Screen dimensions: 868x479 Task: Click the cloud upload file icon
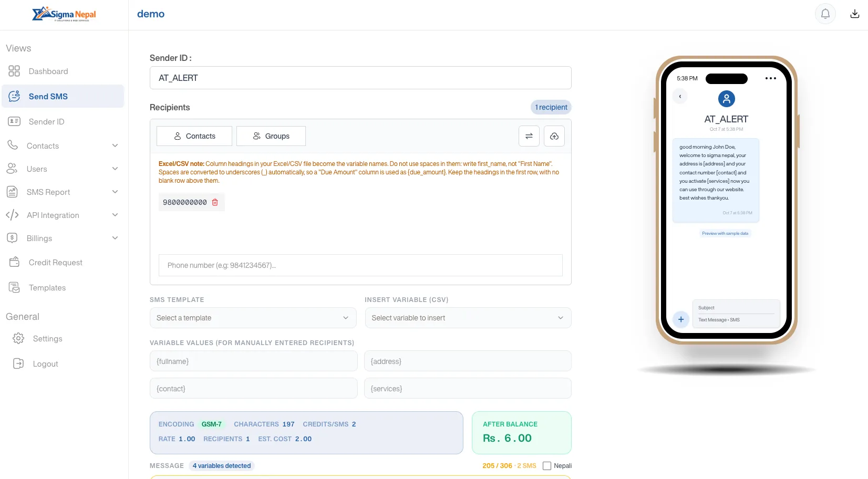pos(554,136)
